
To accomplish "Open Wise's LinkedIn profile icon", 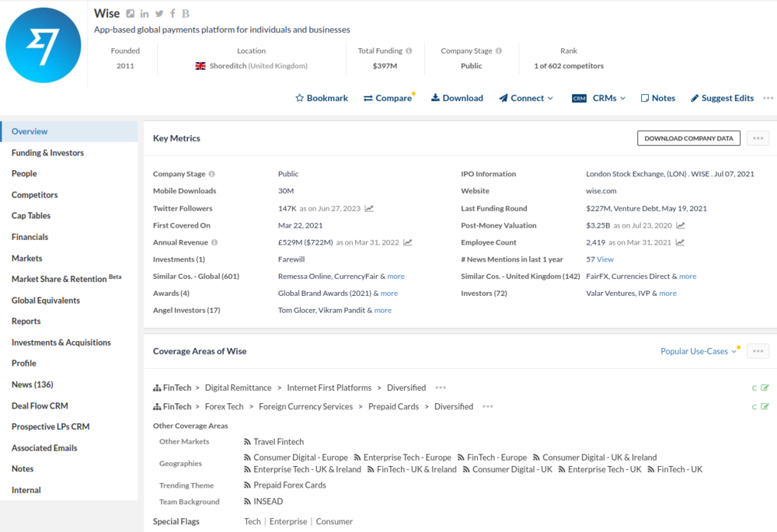I will coord(145,14).
